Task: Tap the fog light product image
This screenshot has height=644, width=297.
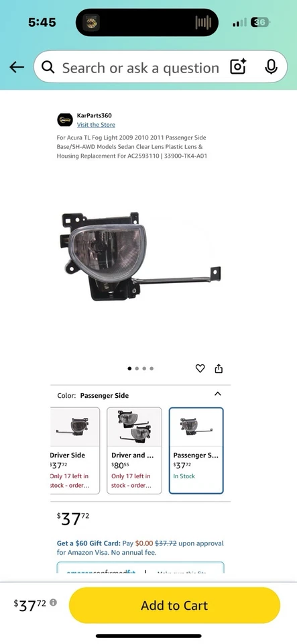Action: coord(141,256)
